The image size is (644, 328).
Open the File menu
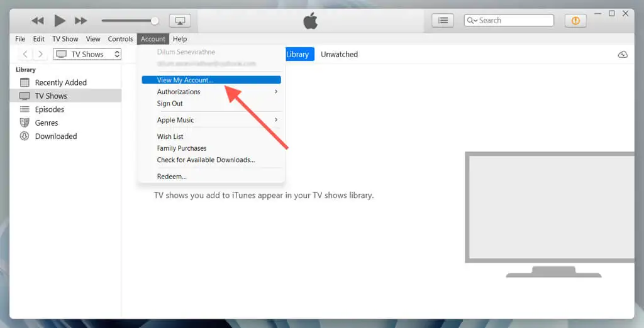(x=20, y=39)
